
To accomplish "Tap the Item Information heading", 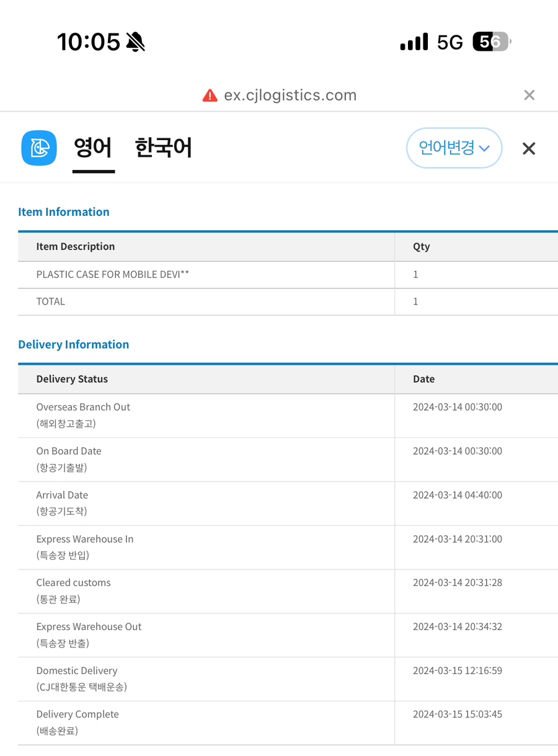I will [x=64, y=212].
